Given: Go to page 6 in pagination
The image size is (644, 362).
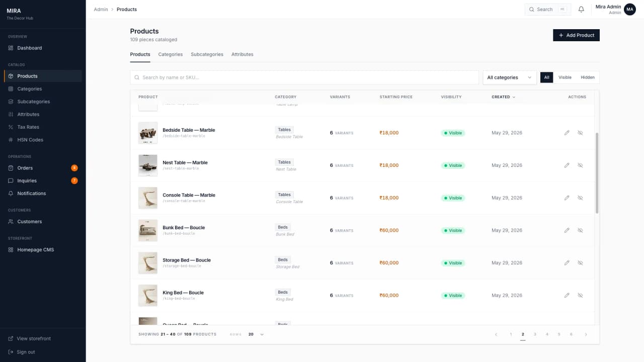Looking at the screenshot, I should (x=571, y=334).
